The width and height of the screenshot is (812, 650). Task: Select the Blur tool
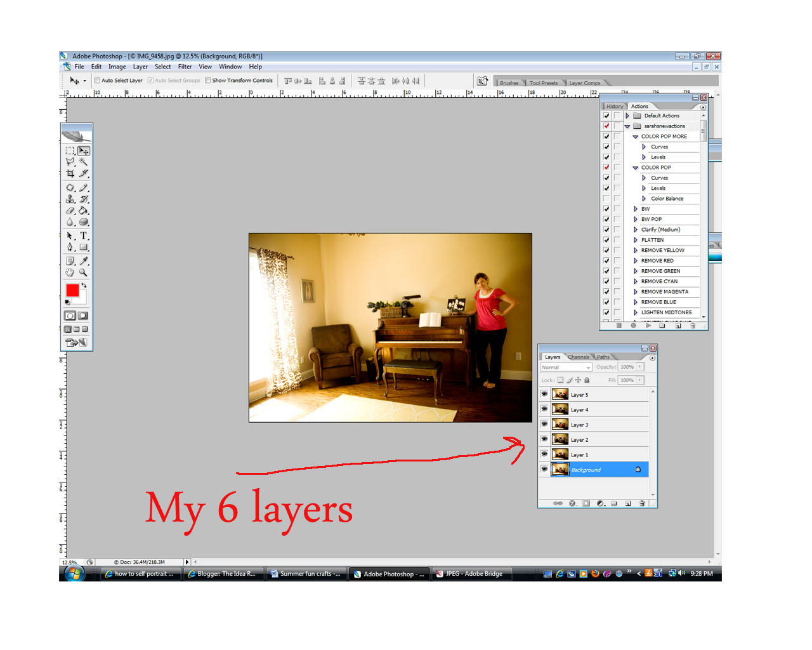[x=70, y=222]
